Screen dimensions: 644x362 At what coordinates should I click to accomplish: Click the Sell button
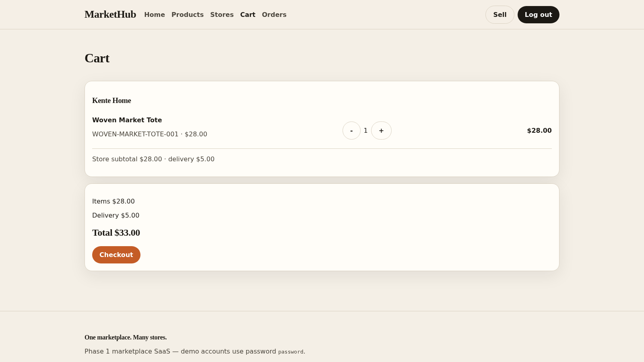tap(500, 14)
